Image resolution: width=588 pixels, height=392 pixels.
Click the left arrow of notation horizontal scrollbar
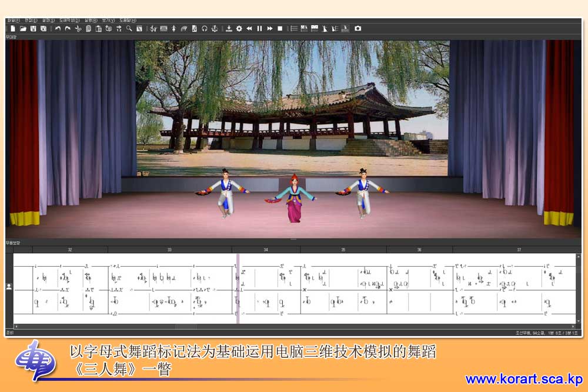point(16,326)
